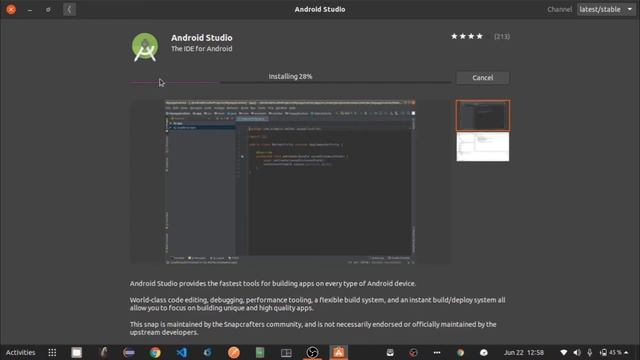This screenshot has width=640, height=360.
Task: Click the red circular tray icon
Action: tap(413, 352)
